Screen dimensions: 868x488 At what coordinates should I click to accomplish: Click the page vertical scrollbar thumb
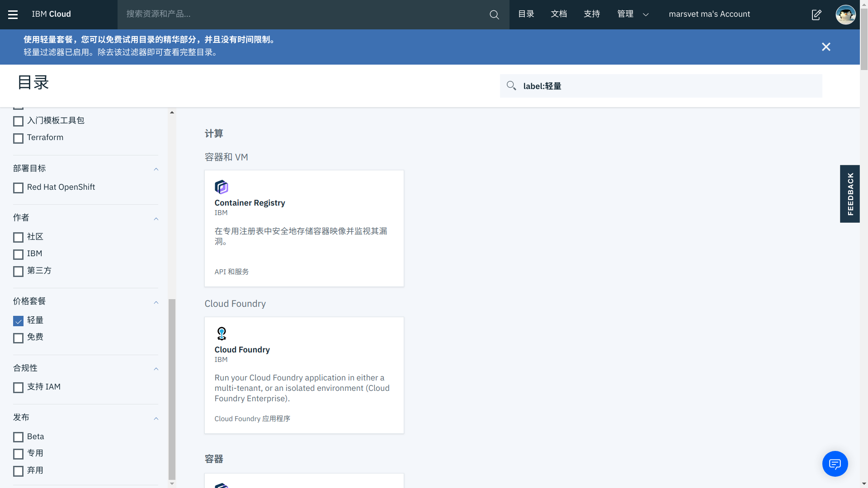(x=864, y=38)
